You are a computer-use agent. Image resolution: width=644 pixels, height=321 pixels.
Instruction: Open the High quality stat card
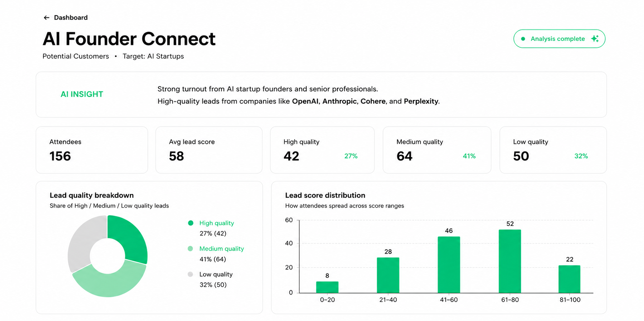point(322,150)
